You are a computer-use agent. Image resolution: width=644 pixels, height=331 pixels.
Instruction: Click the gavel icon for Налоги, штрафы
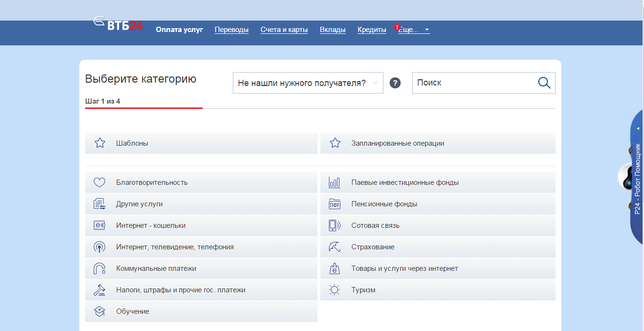click(x=99, y=290)
